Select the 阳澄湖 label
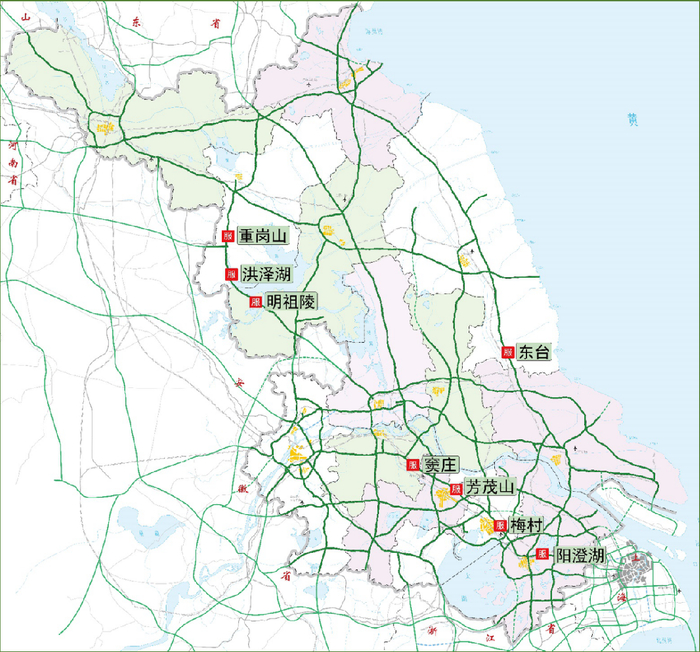The width and height of the screenshot is (700, 652). (579, 556)
